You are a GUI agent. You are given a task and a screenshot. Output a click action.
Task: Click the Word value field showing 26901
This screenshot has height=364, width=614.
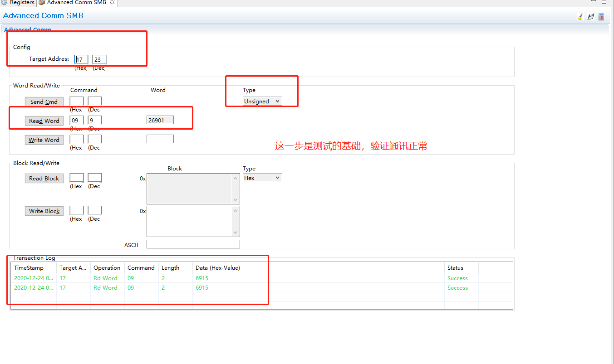[x=160, y=120]
